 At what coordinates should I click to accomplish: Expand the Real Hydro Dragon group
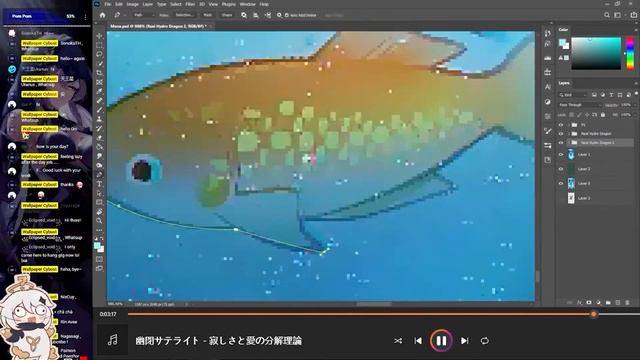click(x=568, y=133)
